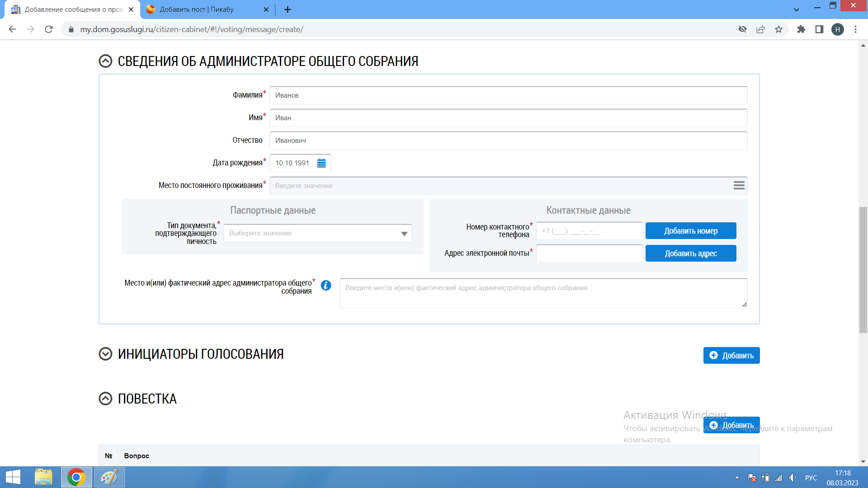Collapse the administrator information section
868x488 pixels.
[105, 61]
